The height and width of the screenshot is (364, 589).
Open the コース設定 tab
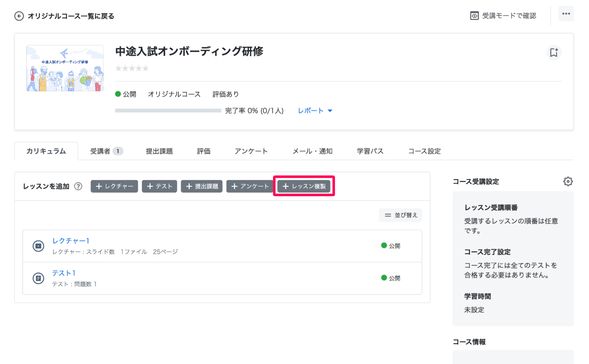(x=424, y=151)
